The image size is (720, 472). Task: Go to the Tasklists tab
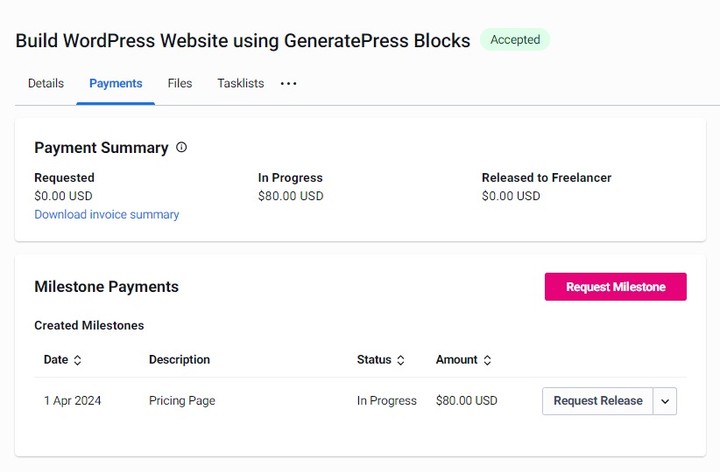click(240, 84)
